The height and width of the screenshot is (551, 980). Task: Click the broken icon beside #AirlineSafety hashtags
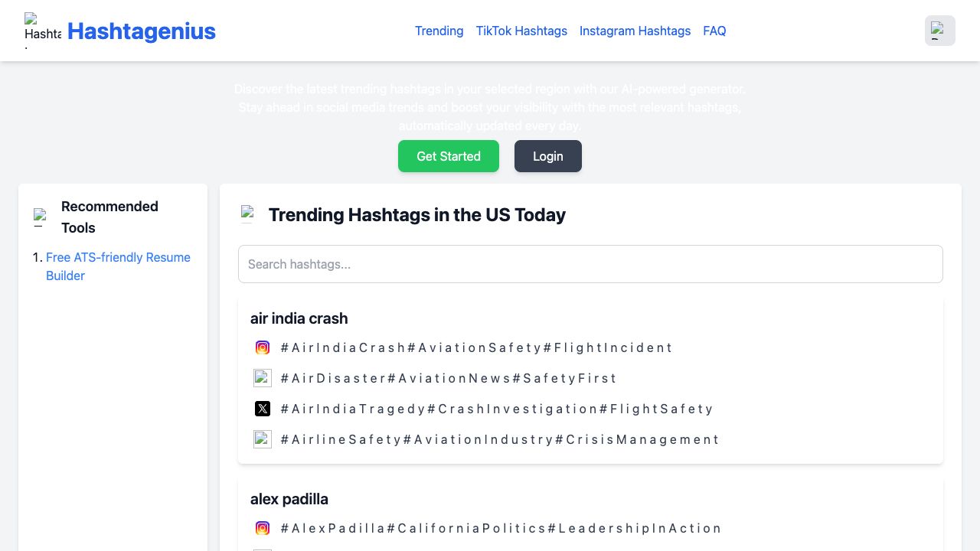(263, 439)
